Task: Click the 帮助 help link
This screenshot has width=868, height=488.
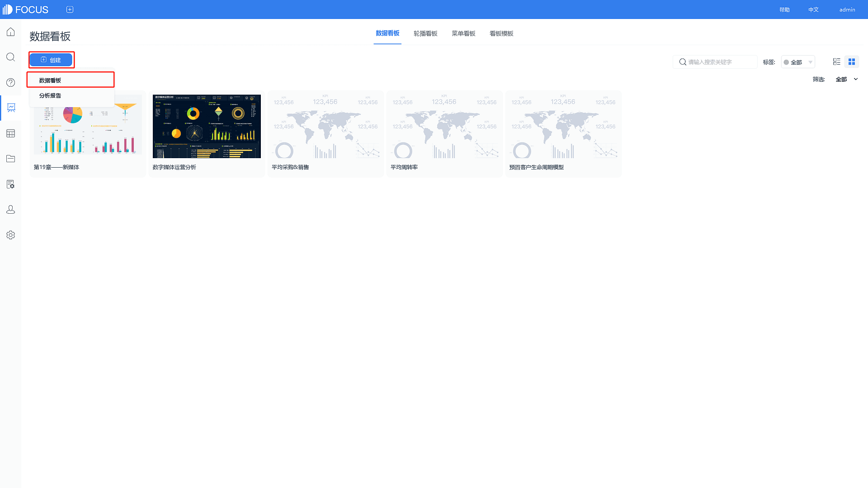Action: pos(784,9)
